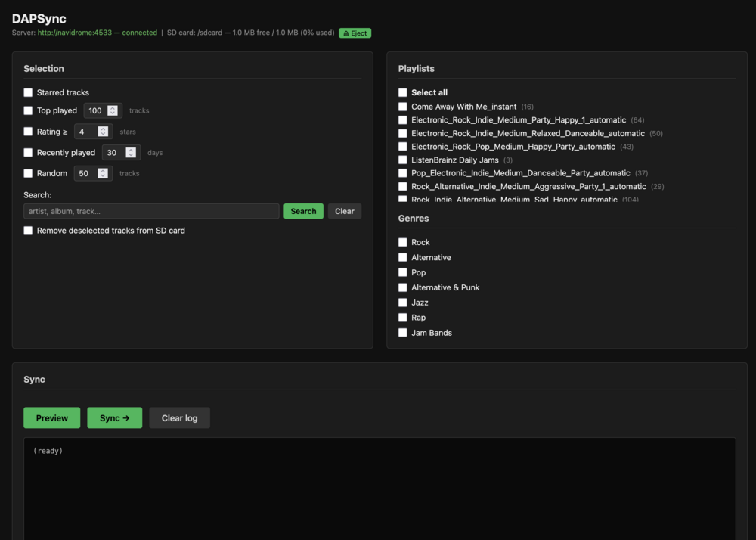Click the Clear log button
The width and height of the screenshot is (756, 540).
179,418
